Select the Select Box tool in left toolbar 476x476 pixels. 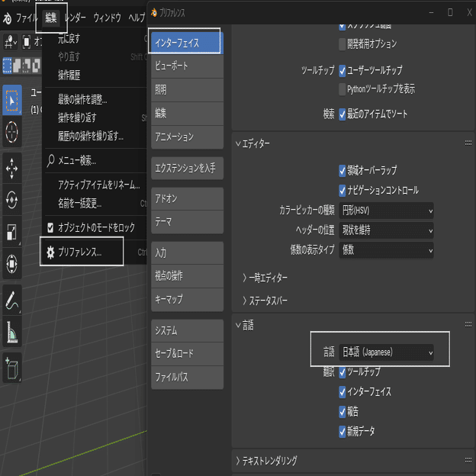[x=12, y=100]
